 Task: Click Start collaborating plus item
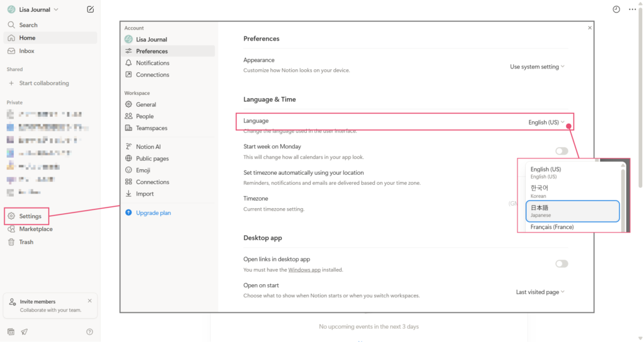pos(50,83)
